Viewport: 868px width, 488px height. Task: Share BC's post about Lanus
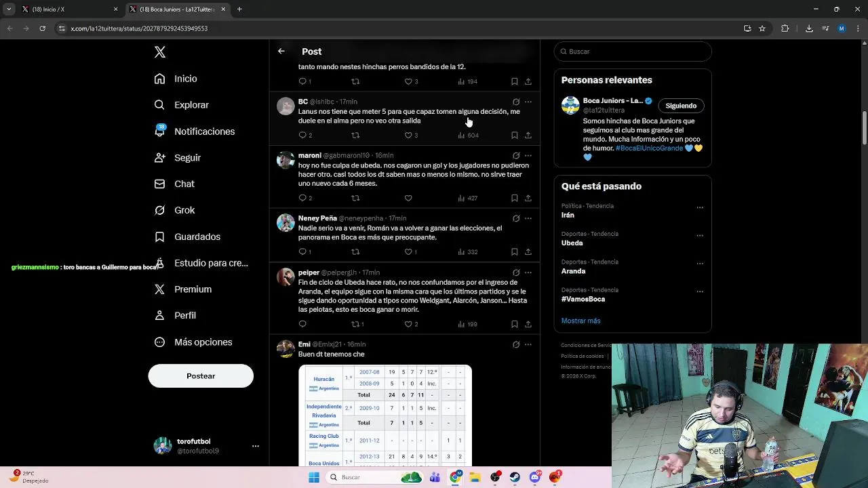point(528,136)
